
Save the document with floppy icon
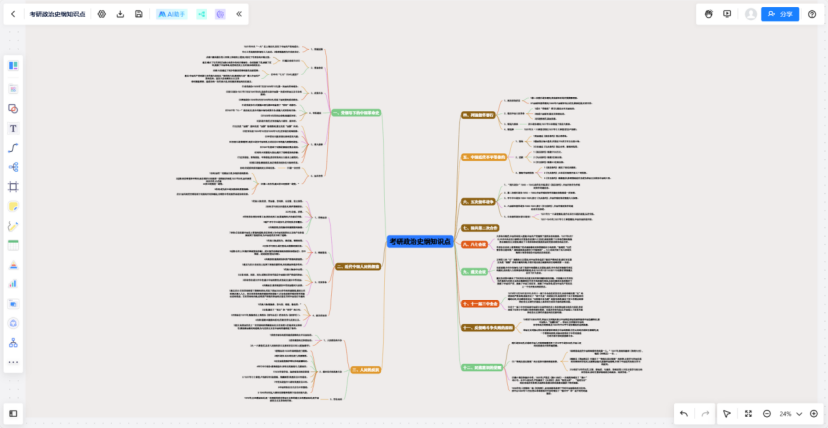(139, 14)
